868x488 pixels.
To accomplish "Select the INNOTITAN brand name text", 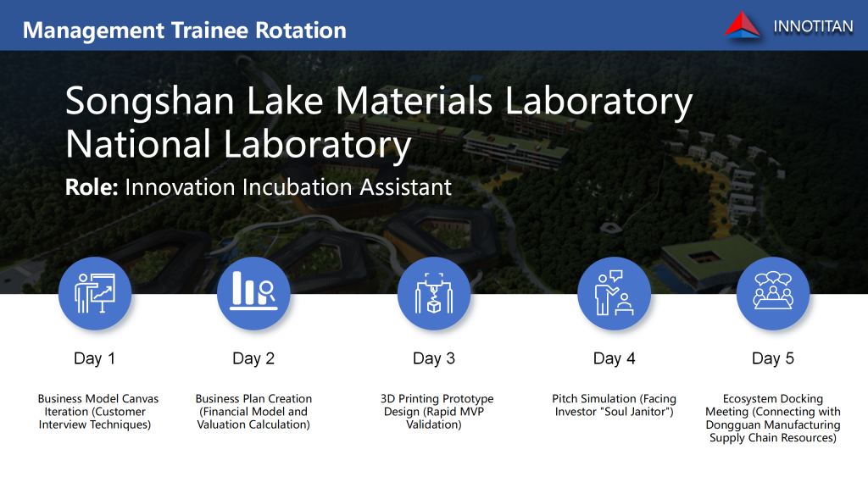I will click(x=813, y=26).
